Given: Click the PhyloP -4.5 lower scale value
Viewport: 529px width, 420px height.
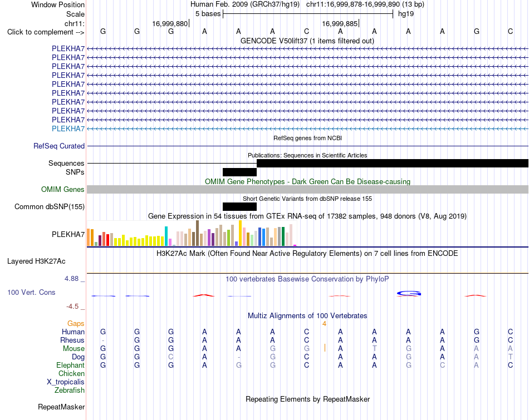Looking at the screenshot, I should tap(72, 307).
